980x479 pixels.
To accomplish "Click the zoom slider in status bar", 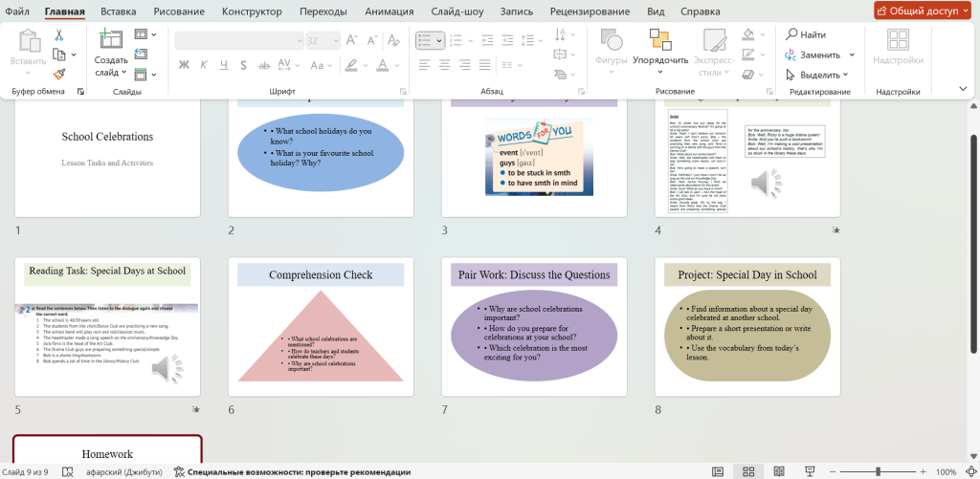I will tap(879, 471).
